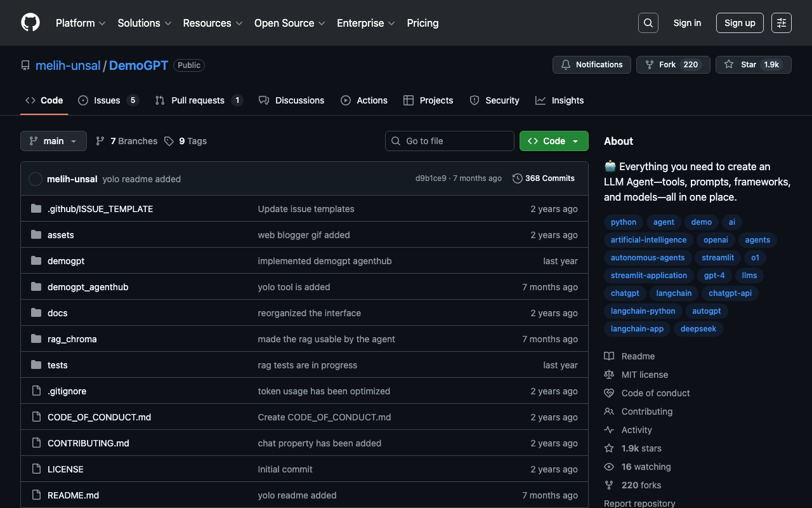Viewport: 812px width, 508px height.
Task: Open the green Code dropdown
Action: 553,141
